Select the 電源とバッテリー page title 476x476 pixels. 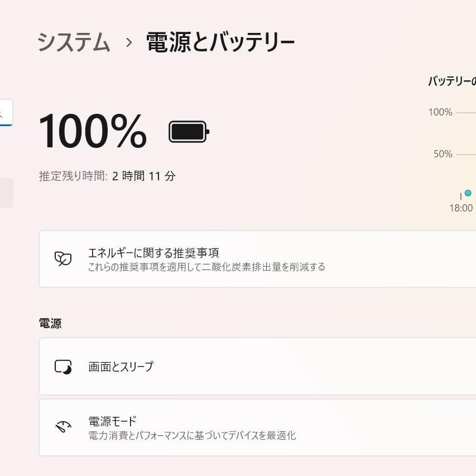220,41
